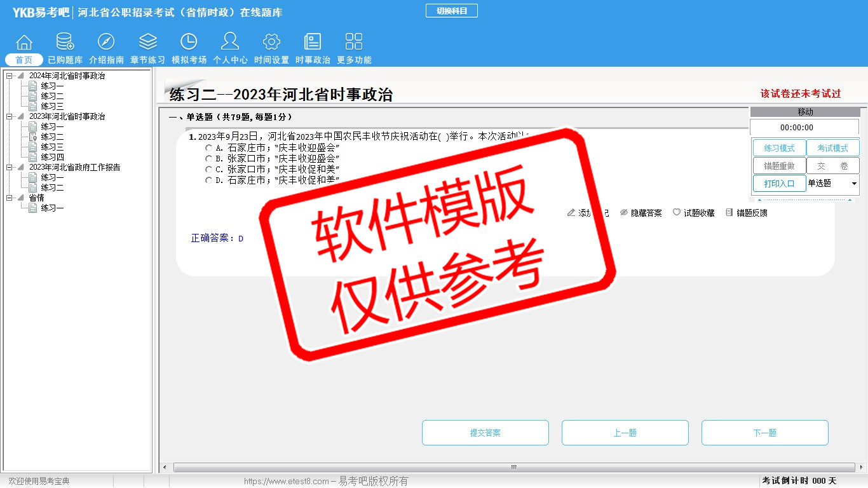Open 个人中心 user icon
Viewport: 868px width, 488px height.
point(230,42)
